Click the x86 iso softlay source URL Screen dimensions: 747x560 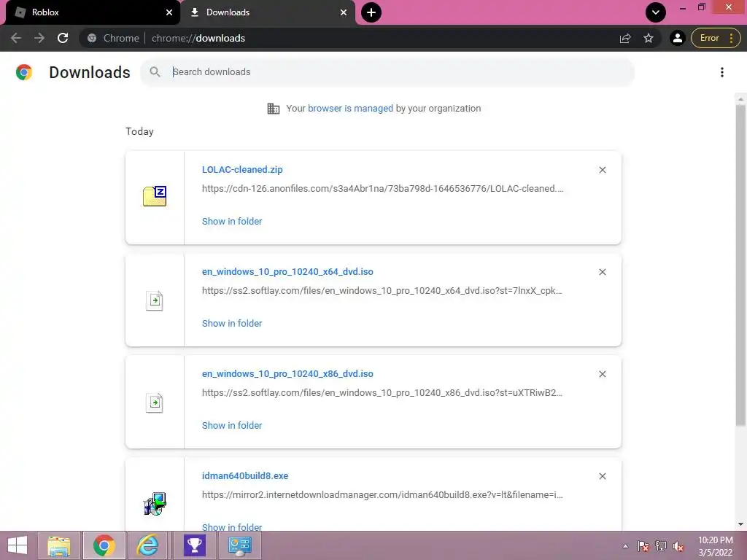click(x=382, y=393)
